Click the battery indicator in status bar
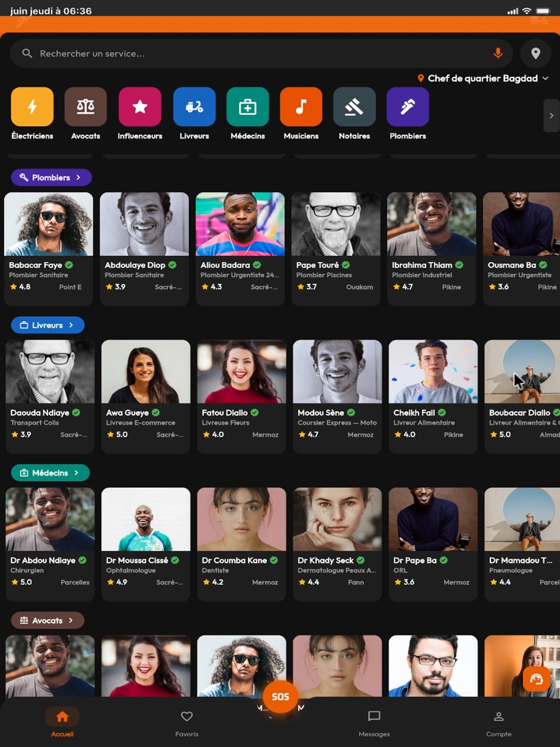The height and width of the screenshot is (747, 560). pyautogui.click(x=543, y=11)
